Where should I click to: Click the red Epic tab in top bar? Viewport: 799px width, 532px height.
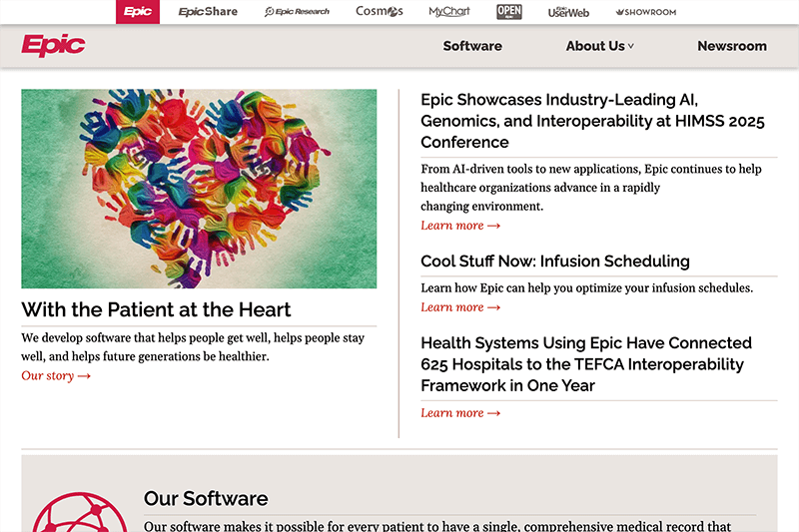click(x=138, y=12)
